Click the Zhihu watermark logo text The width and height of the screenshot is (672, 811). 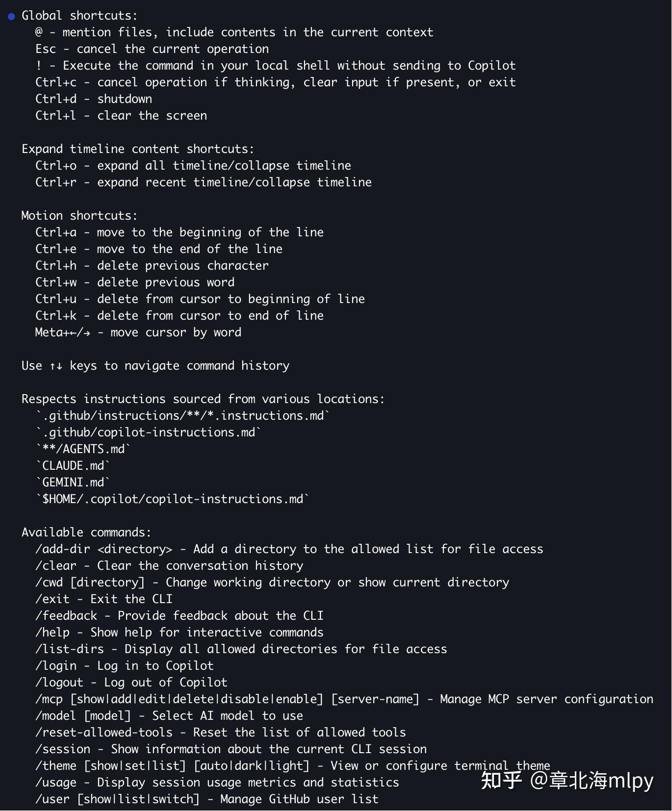click(x=501, y=780)
